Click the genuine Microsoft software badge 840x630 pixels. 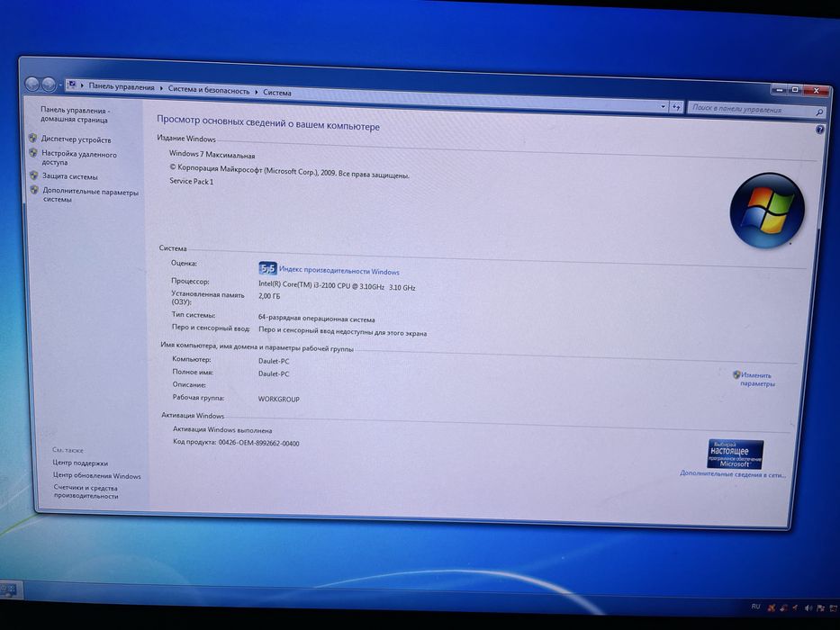(x=735, y=454)
